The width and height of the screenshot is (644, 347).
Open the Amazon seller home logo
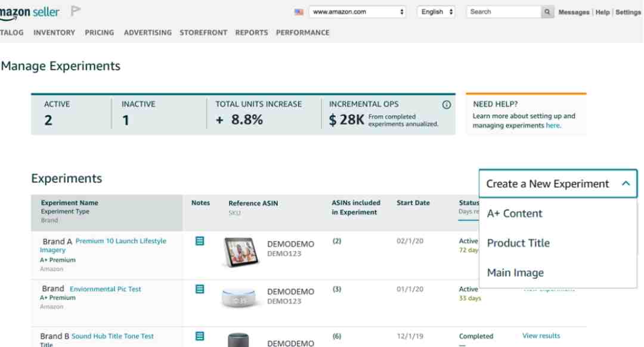pyautogui.click(x=30, y=13)
